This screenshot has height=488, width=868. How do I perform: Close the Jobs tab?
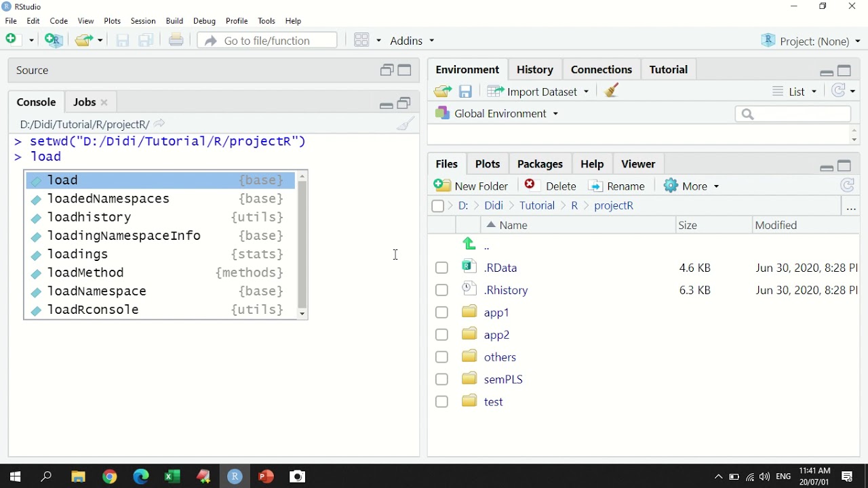pyautogui.click(x=104, y=102)
